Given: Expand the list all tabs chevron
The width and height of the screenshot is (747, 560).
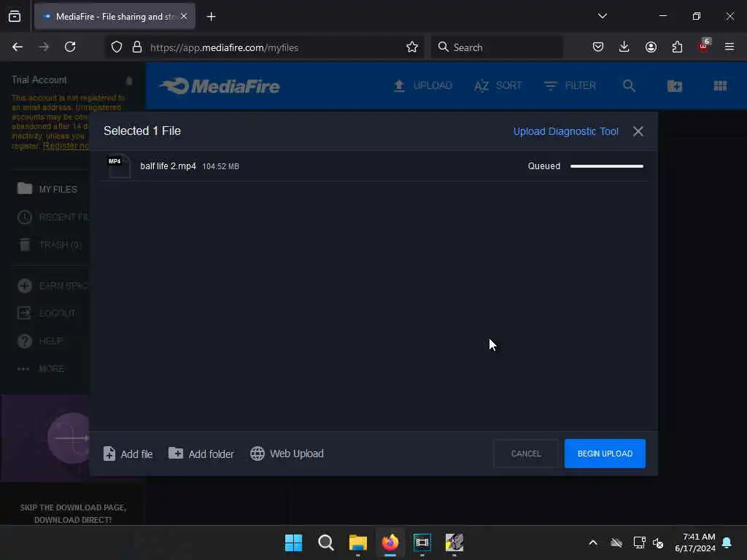Looking at the screenshot, I should point(602,16).
